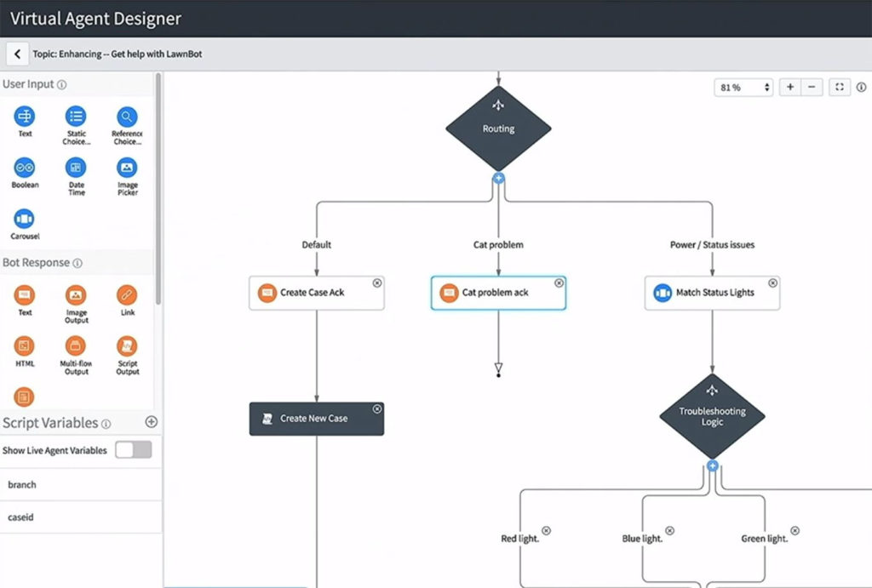Dismiss the Match Status Lights node
The width and height of the screenshot is (872, 588).
(772, 283)
